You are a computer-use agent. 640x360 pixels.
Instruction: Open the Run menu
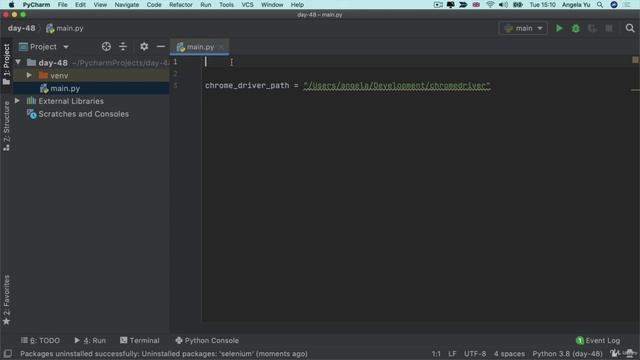click(206, 4)
